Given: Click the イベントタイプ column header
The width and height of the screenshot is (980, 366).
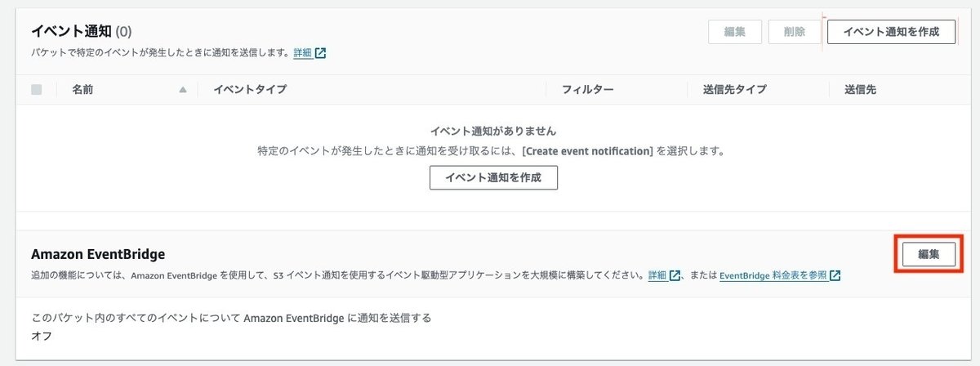Looking at the screenshot, I should pos(250,90).
